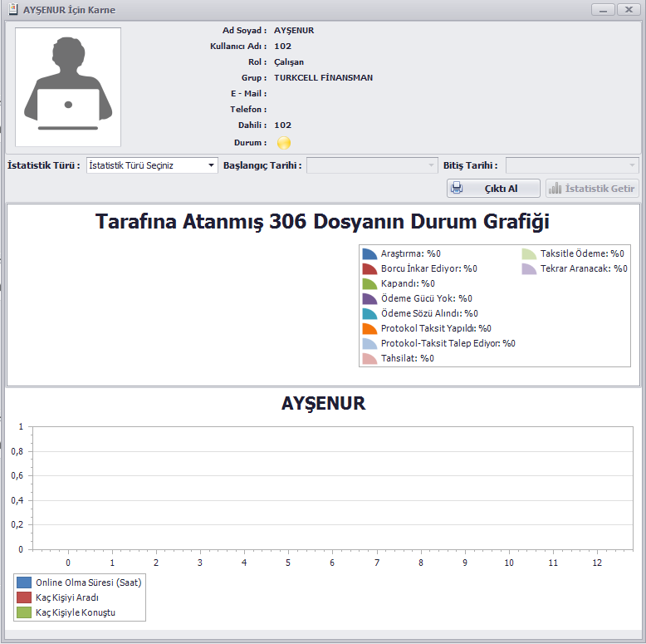Image resolution: width=646 pixels, height=644 pixels.
Task: Click the Protokol-Taksit Talep Ediyor legend marker
Action: click(369, 343)
